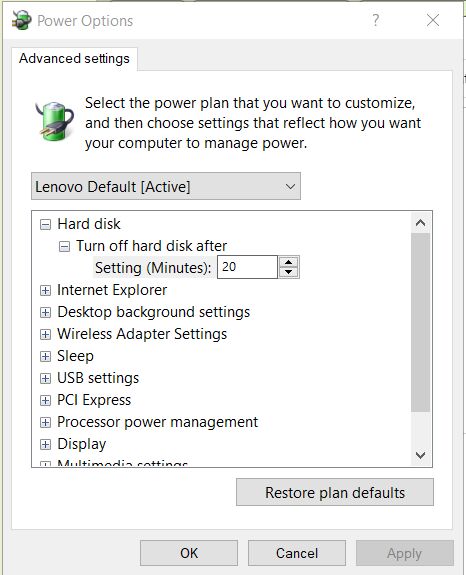466x575 pixels.
Task: Increase hard disk minutes with up arrow
Action: pos(289,262)
